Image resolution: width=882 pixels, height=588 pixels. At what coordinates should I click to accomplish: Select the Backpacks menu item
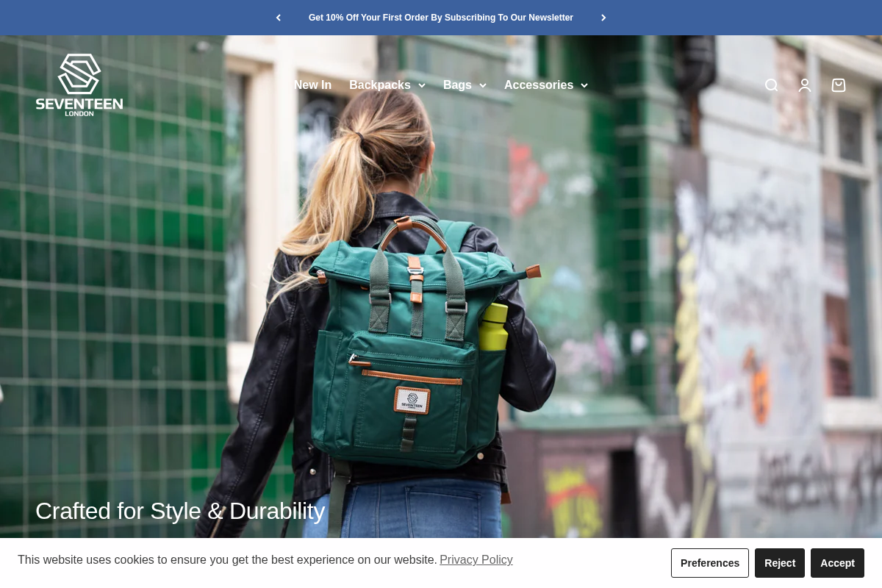click(x=379, y=85)
